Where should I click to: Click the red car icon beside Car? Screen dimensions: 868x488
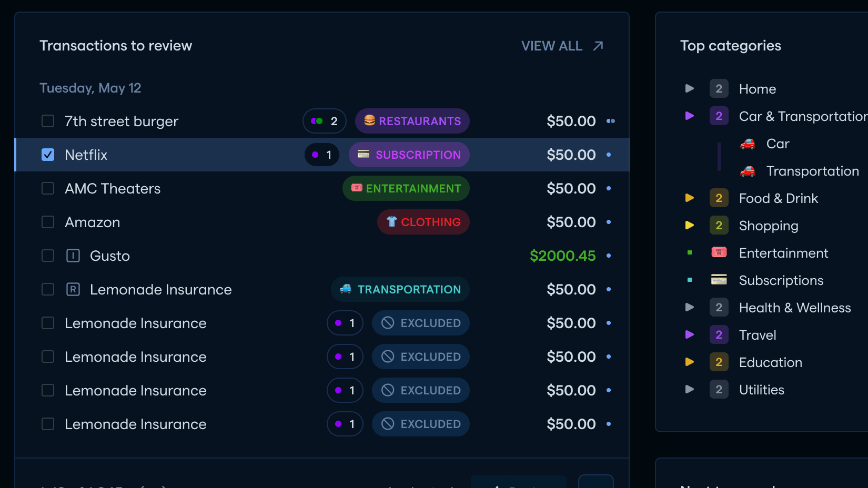click(x=748, y=144)
